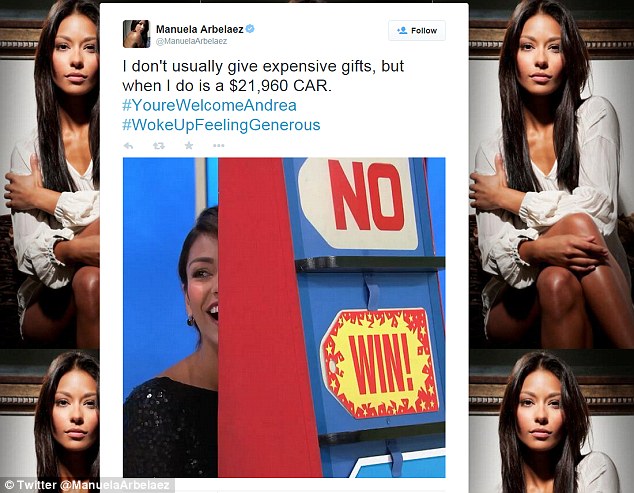Open the #YoureWelcomeAndrea hashtag

click(x=209, y=105)
